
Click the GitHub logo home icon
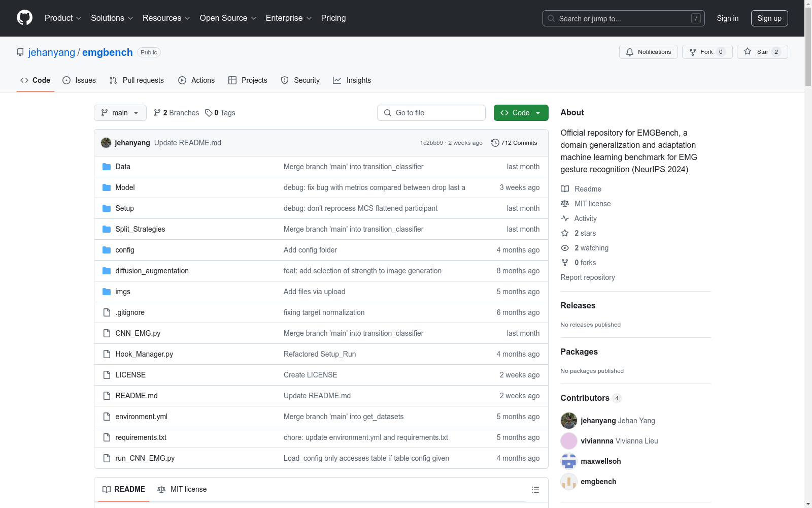[24, 18]
